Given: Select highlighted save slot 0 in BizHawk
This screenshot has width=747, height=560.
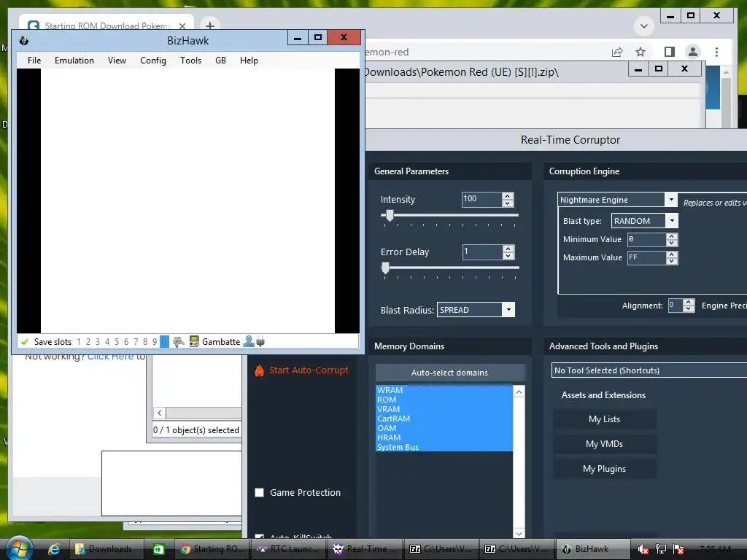Looking at the screenshot, I should click(164, 342).
